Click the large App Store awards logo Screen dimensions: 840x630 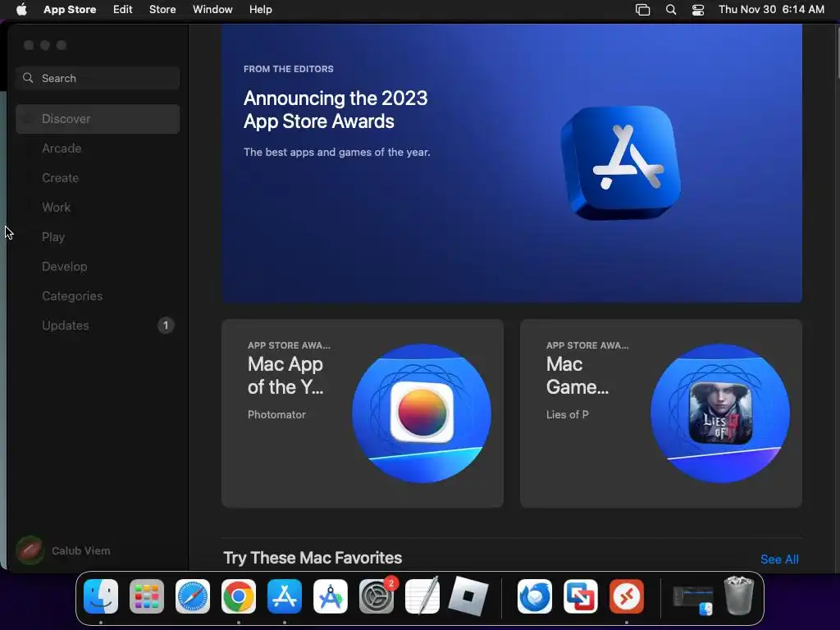pos(620,163)
